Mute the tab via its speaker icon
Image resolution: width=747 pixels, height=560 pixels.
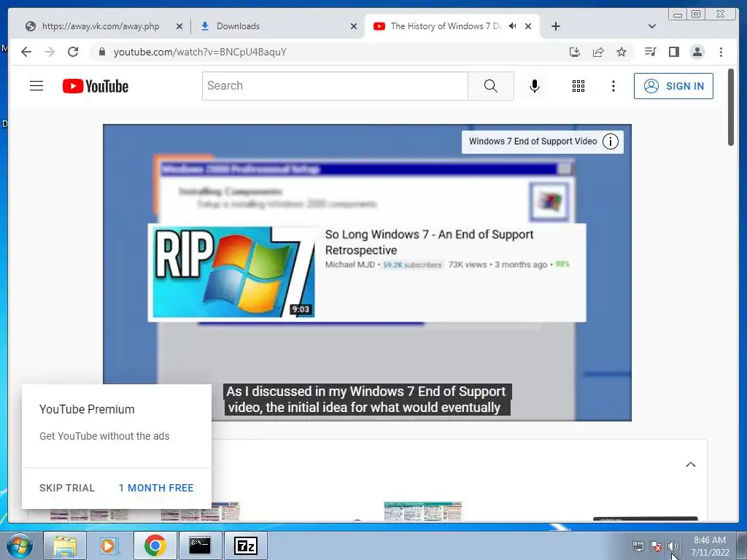[513, 26]
